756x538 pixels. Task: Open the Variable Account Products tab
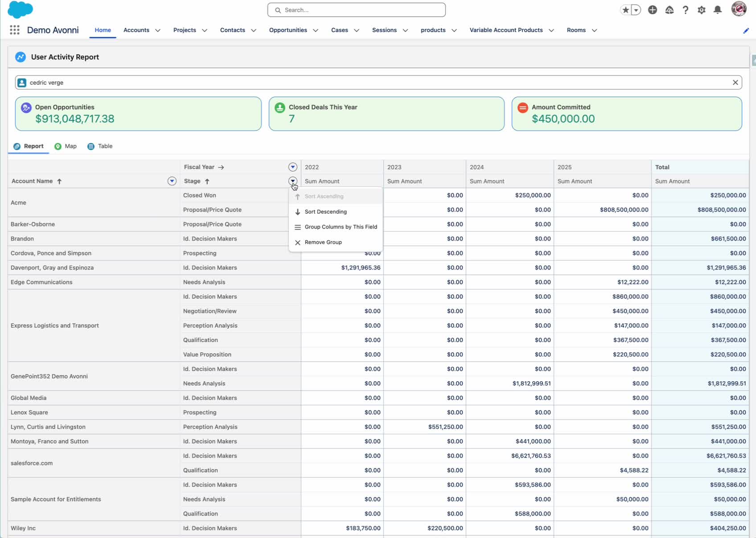(x=506, y=30)
